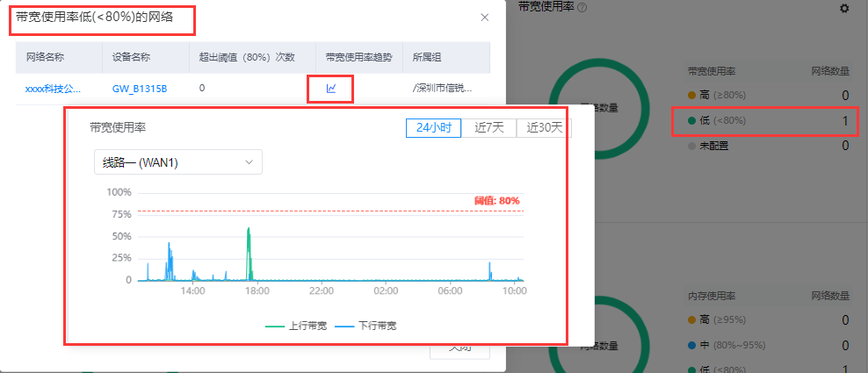Expand the 线路一 (WAN1) line dropdown
This screenshot has height=373, width=868.
177,161
